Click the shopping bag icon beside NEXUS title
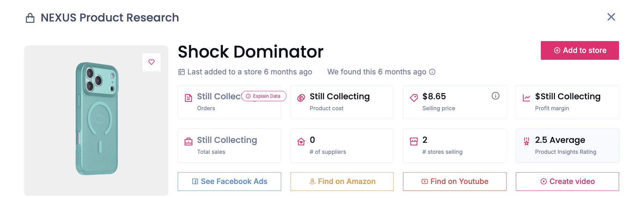 [30, 18]
